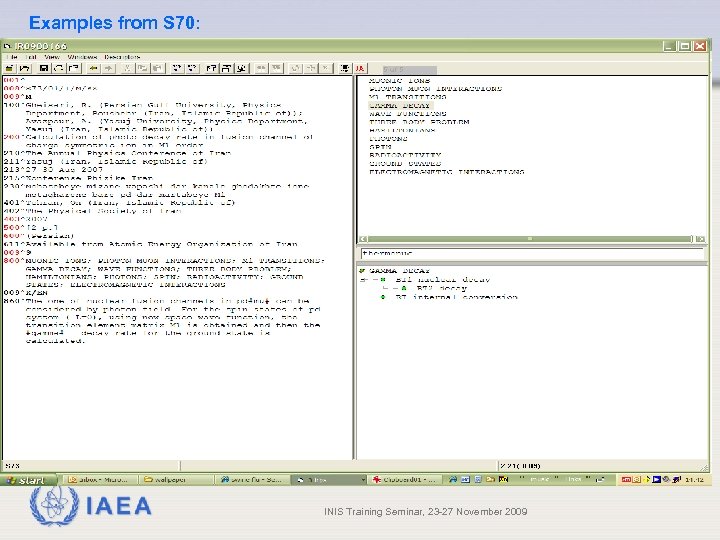Click the S73 status bar entry
This screenshot has height=540, width=720.
13,466
